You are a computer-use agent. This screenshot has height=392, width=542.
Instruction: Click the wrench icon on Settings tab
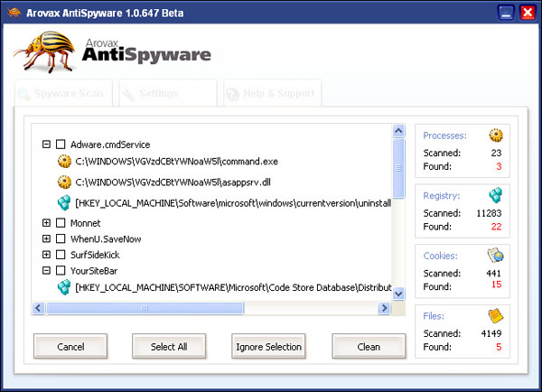(128, 94)
